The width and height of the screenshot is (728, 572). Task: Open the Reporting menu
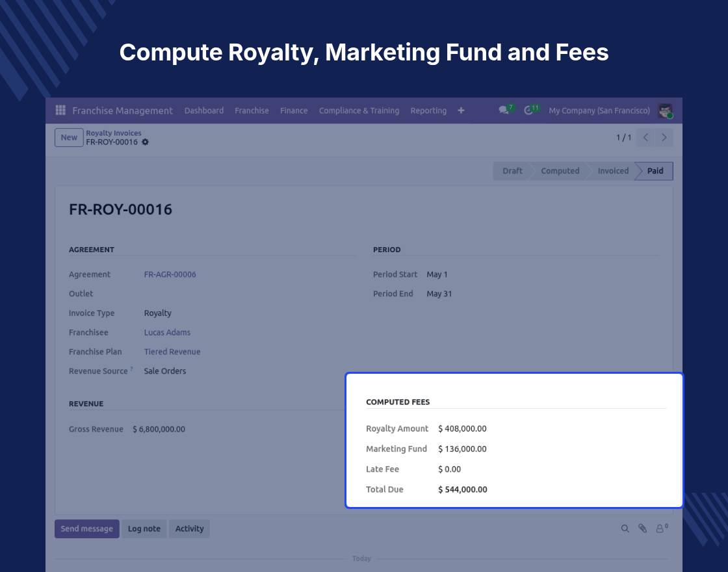[x=428, y=110]
